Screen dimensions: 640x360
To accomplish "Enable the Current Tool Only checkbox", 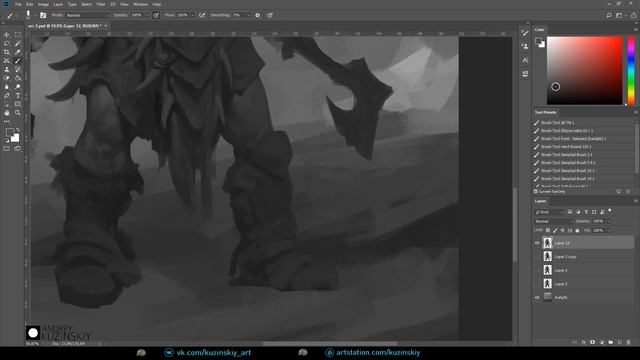I will pos(536,191).
